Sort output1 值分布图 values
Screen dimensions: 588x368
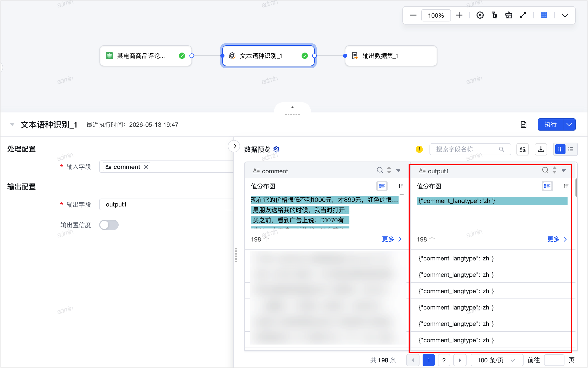pyautogui.click(x=566, y=186)
